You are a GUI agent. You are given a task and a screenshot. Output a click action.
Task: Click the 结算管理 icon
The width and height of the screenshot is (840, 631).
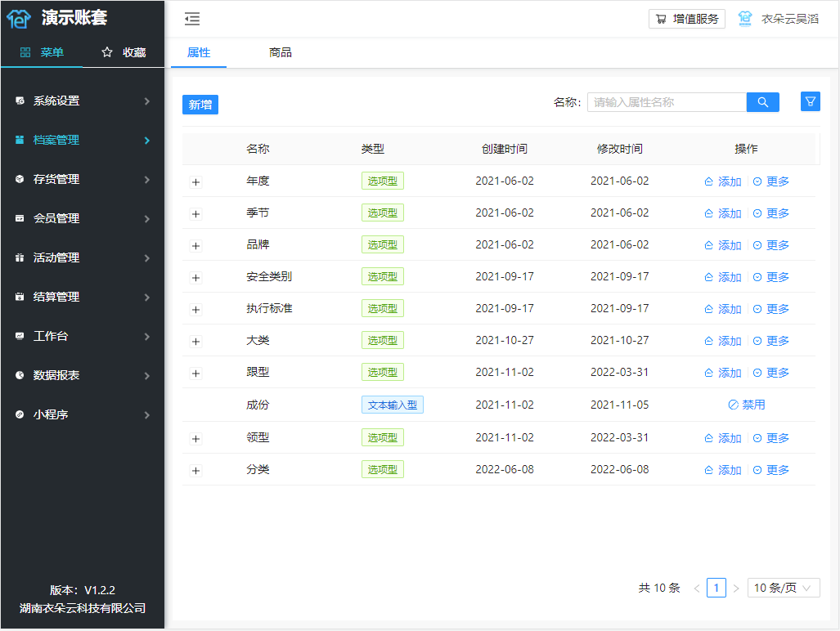pyautogui.click(x=20, y=297)
